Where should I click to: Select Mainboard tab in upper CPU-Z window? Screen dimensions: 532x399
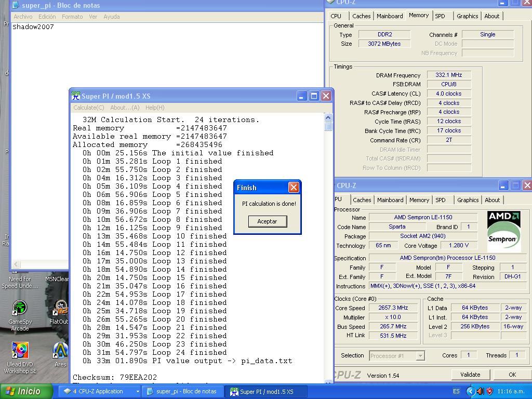390,16
